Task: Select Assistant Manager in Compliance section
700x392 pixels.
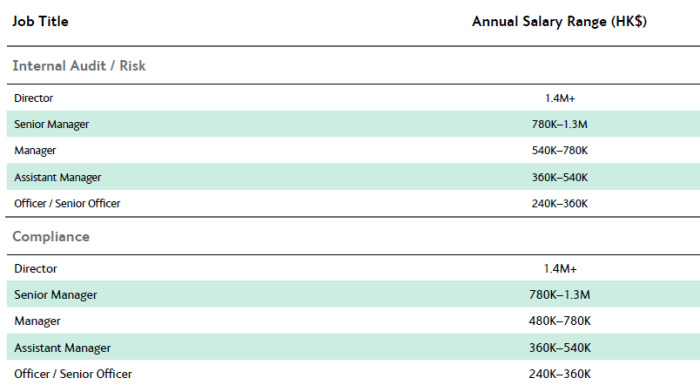Action: coord(62,348)
